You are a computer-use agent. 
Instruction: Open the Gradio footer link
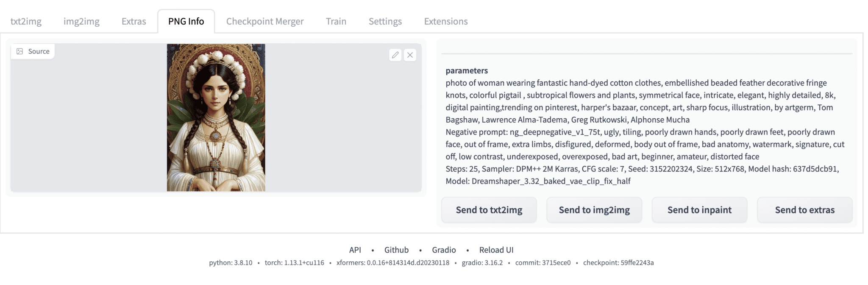click(444, 250)
